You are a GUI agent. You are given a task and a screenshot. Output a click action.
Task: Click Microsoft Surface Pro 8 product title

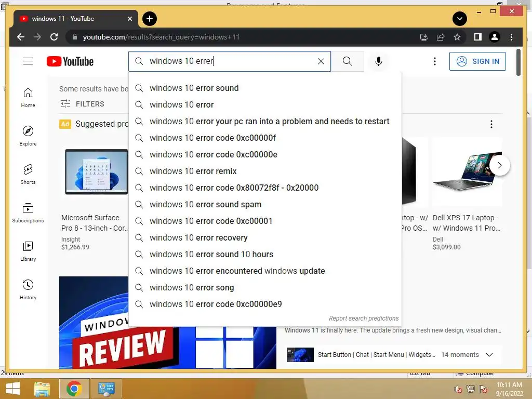(x=95, y=222)
